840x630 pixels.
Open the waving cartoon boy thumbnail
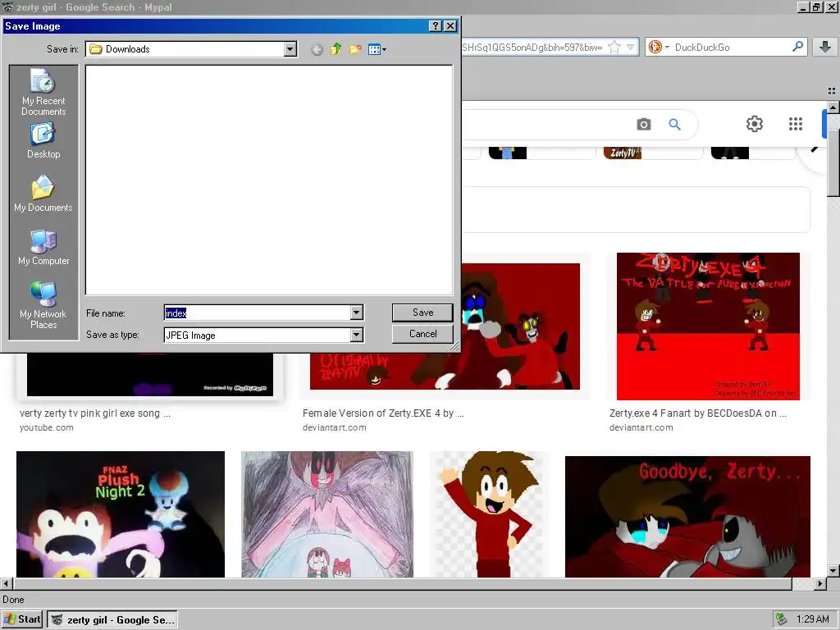click(489, 514)
